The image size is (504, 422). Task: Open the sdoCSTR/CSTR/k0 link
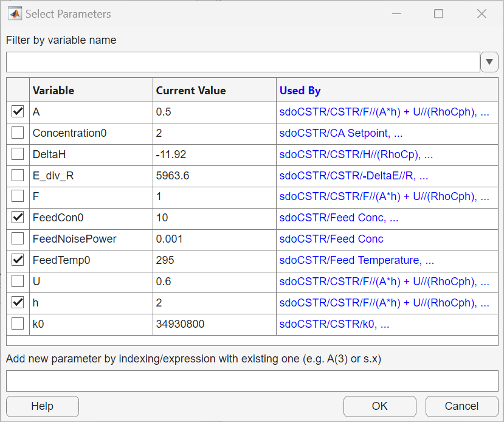coord(334,324)
